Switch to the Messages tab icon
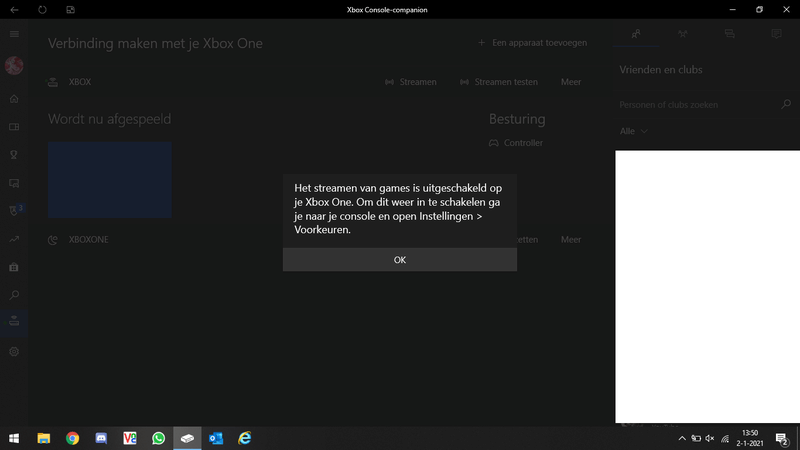 (730, 34)
